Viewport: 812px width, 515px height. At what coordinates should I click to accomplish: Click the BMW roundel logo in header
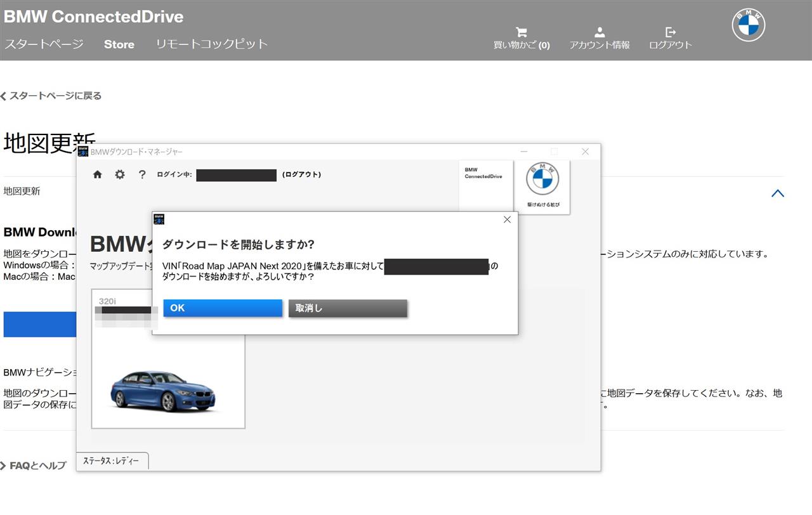749,25
